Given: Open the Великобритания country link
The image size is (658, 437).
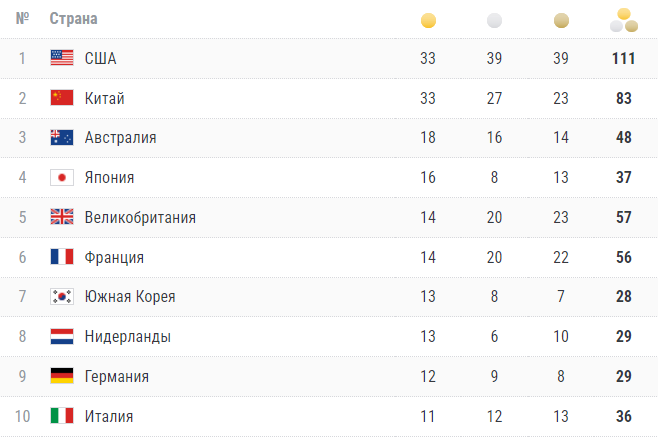Looking at the screenshot, I should (140, 217).
